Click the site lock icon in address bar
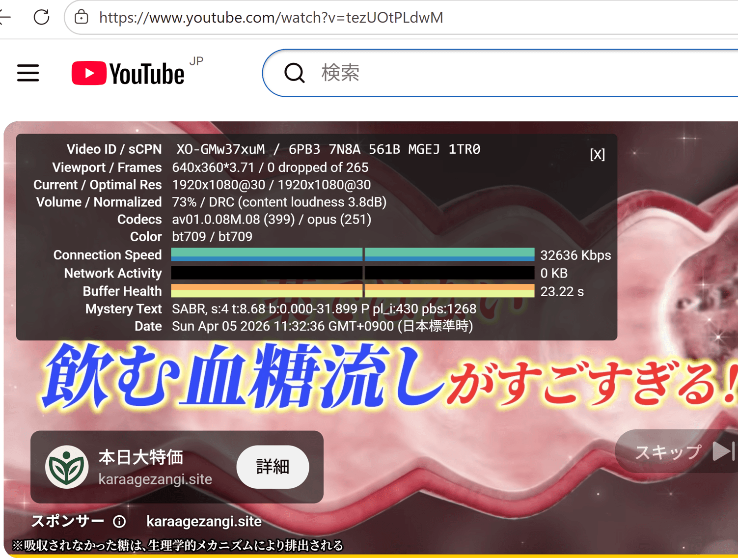Image resolution: width=738 pixels, height=560 pixels. click(x=81, y=17)
